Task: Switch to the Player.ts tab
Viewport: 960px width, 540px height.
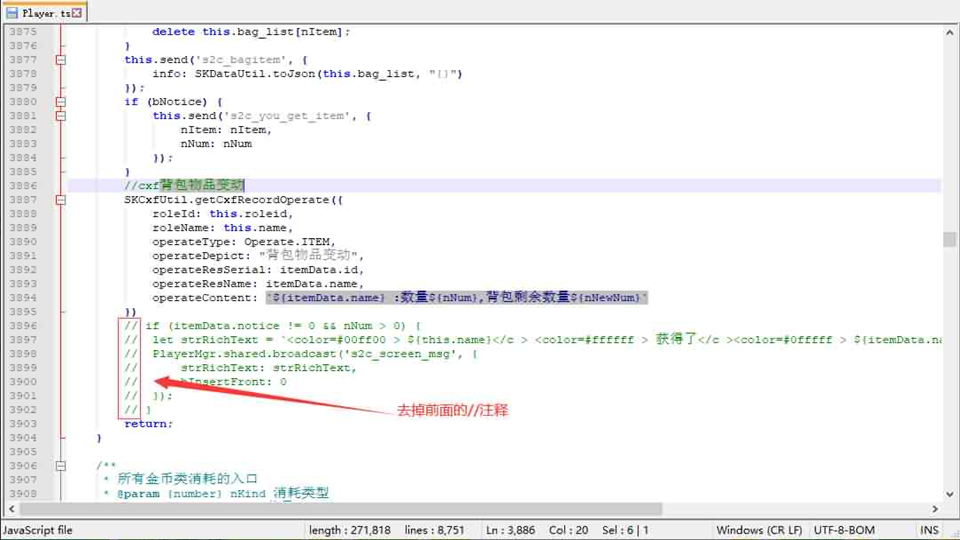Action: click(x=46, y=13)
